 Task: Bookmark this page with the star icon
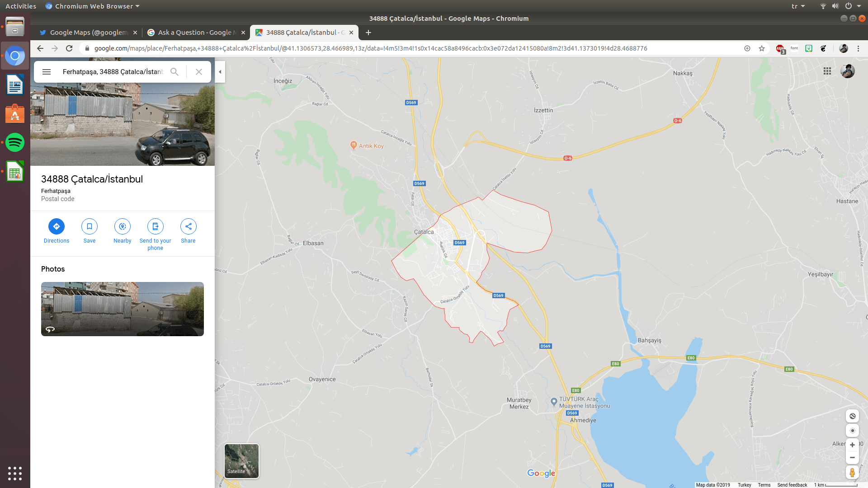tap(762, 48)
